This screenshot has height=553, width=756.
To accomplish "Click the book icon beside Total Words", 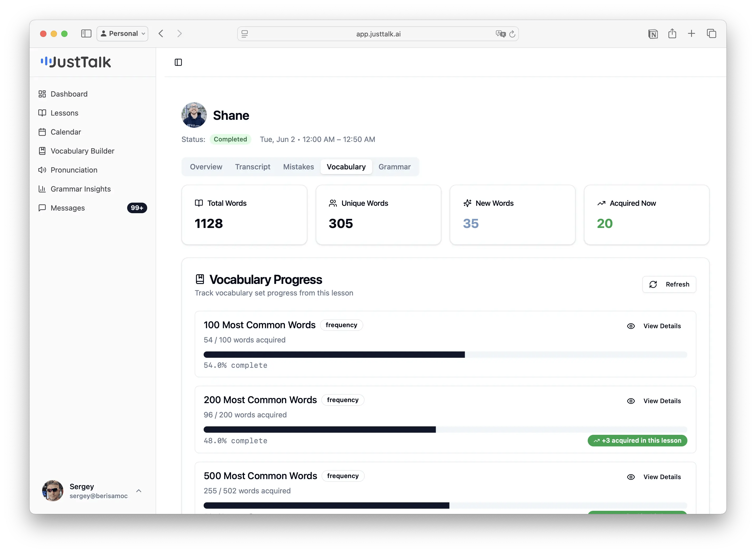I will [199, 203].
